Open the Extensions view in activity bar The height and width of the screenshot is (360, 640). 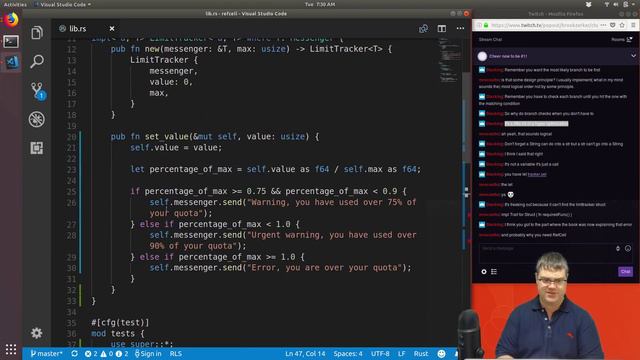pos(37,148)
